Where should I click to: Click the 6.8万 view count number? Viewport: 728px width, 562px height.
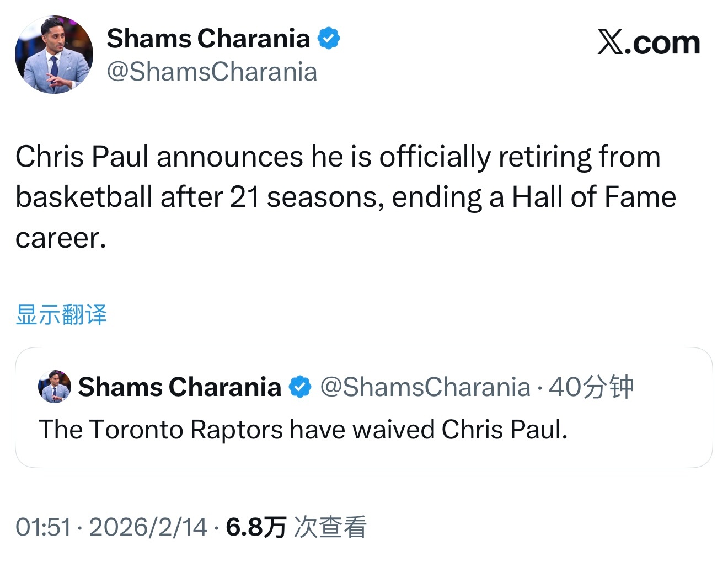point(256,527)
